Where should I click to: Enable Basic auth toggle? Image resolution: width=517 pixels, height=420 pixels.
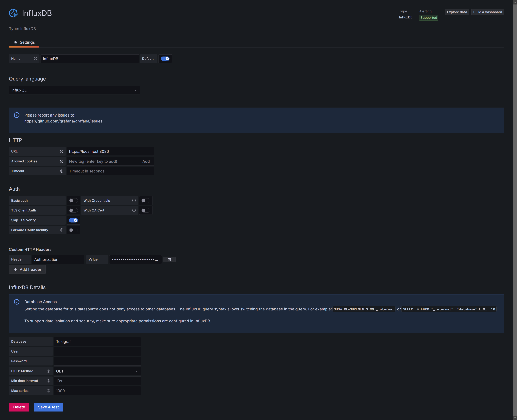73,201
